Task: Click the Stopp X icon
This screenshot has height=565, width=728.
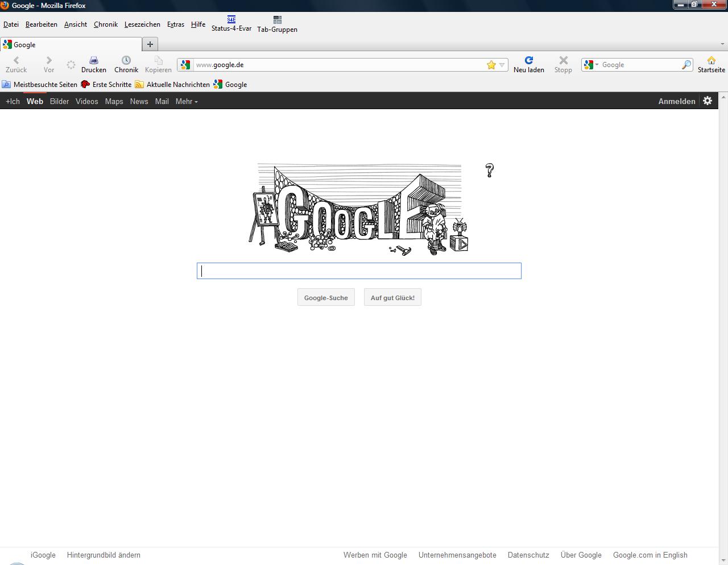Action: tap(563, 60)
